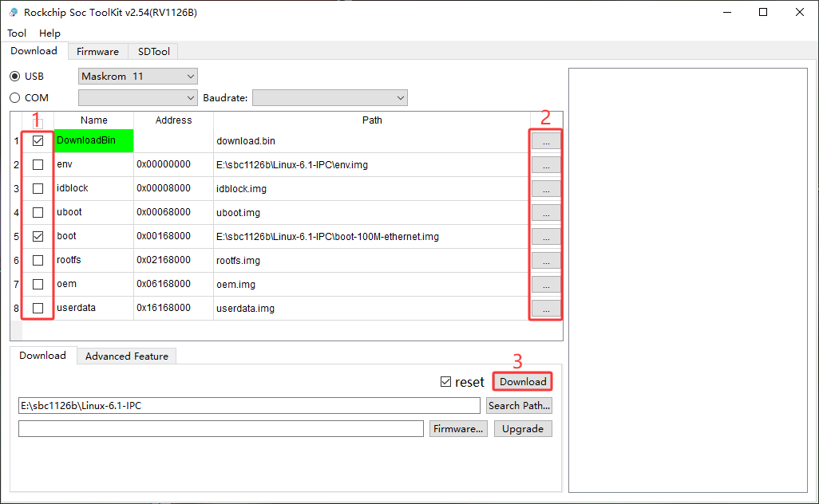Open the Maskrom 11 device dropdown
Viewport: 819px width, 504px height.
138,77
